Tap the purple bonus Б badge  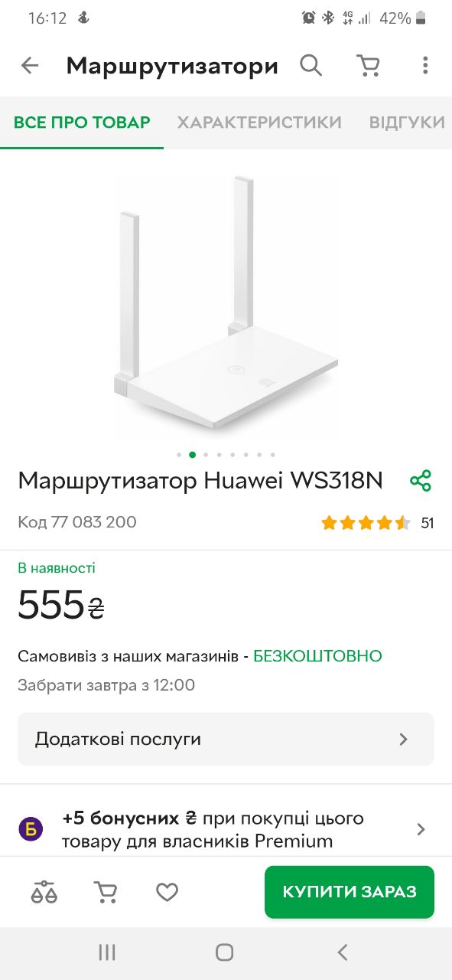coord(31,828)
